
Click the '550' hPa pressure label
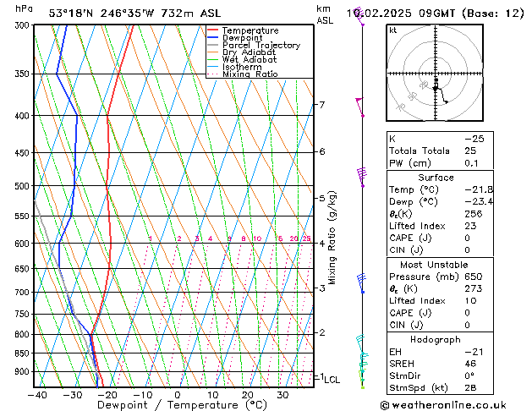pyautogui.click(x=24, y=216)
